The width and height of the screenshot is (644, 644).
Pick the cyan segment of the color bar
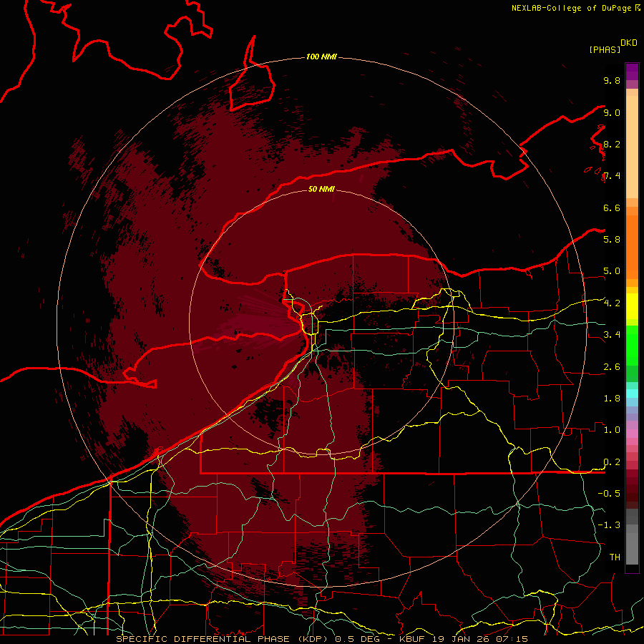pos(632,394)
